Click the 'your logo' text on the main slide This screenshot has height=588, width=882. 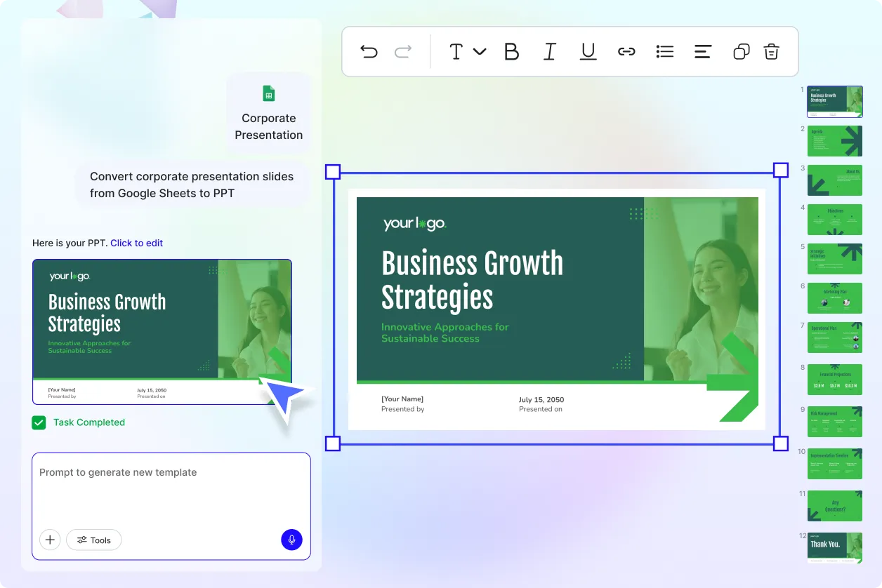(414, 224)
